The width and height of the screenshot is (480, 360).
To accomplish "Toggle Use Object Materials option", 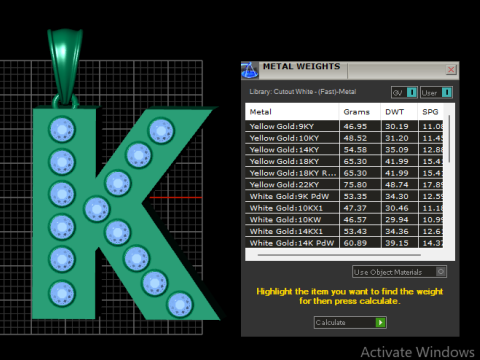I will pos(399,272).
